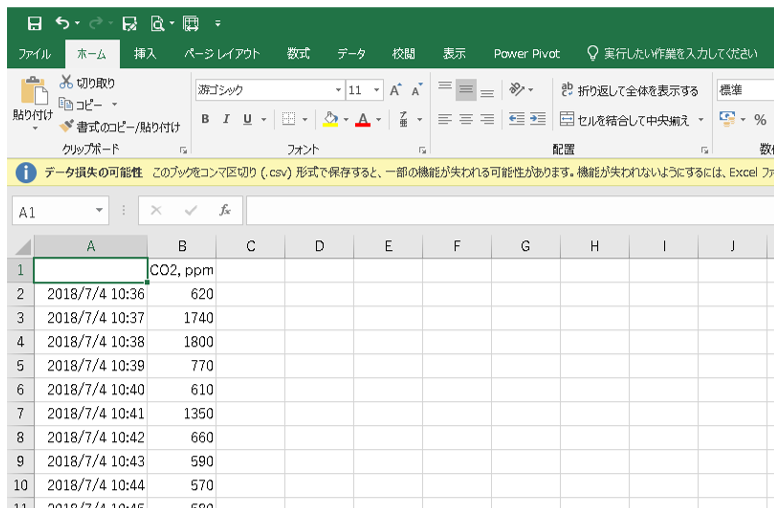Select cell 2018/7/4 10:41
778x508 pixels.
coord(91,413)
